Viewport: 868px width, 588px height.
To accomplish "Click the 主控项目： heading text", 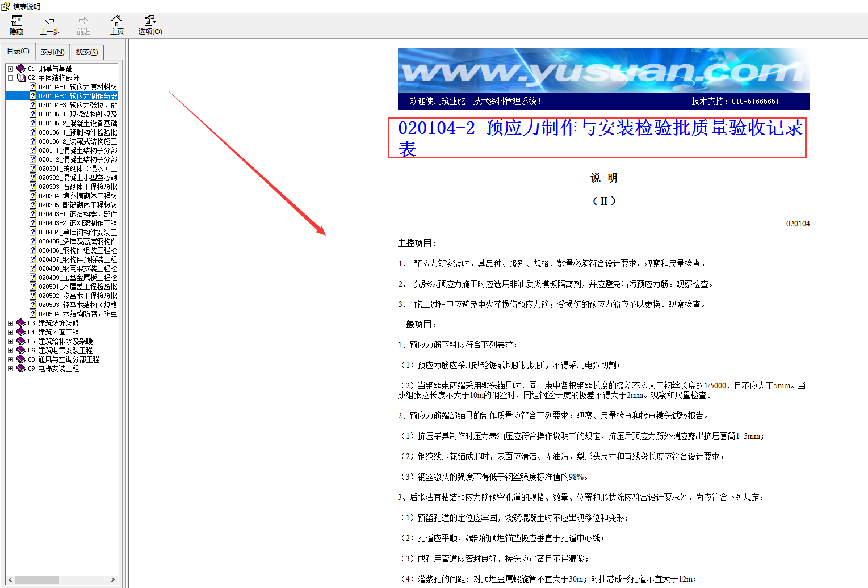I will coord(417,243).
